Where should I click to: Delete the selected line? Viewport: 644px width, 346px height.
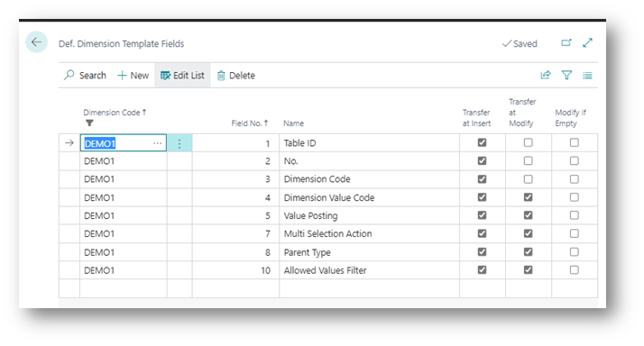click(x=235, y=76)
